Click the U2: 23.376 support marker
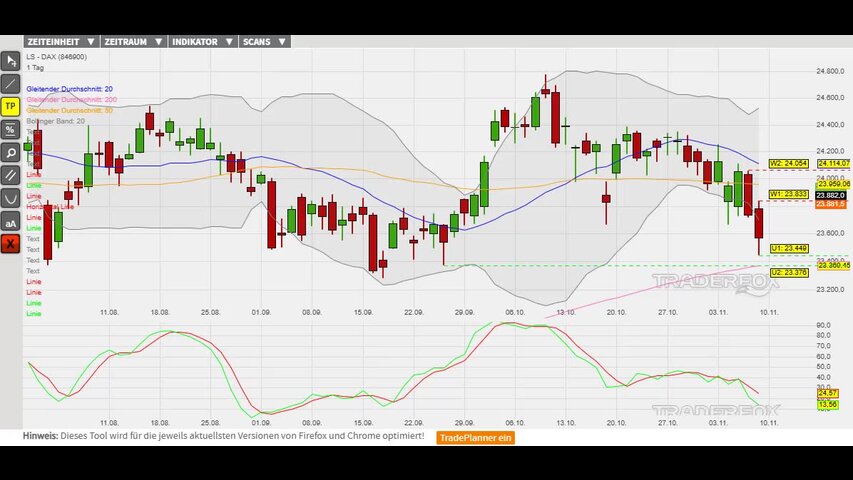 click(x=788, y=272)
